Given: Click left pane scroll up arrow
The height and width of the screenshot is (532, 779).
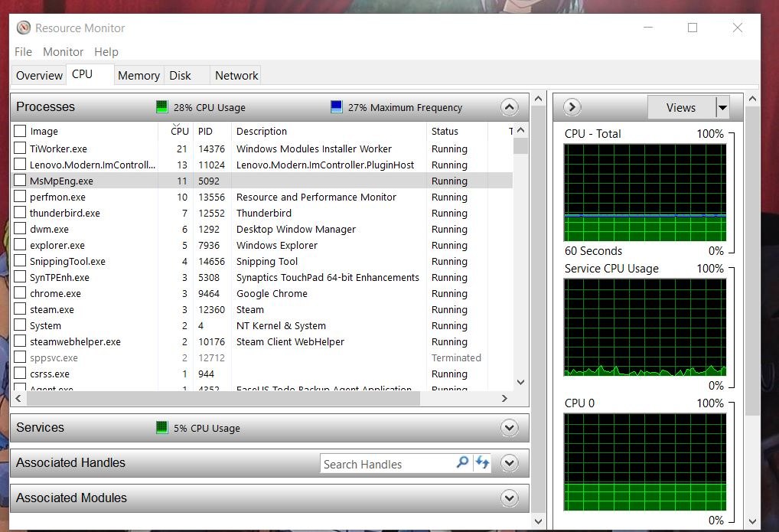Looking at the screenshot, I should tap(538, 99).
